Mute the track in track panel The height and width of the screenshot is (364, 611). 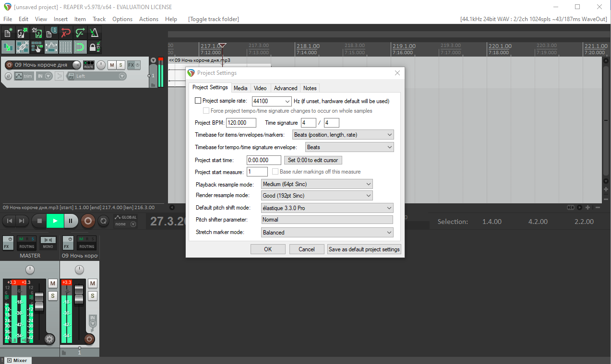pyautogui.click(x=111, y=65)
